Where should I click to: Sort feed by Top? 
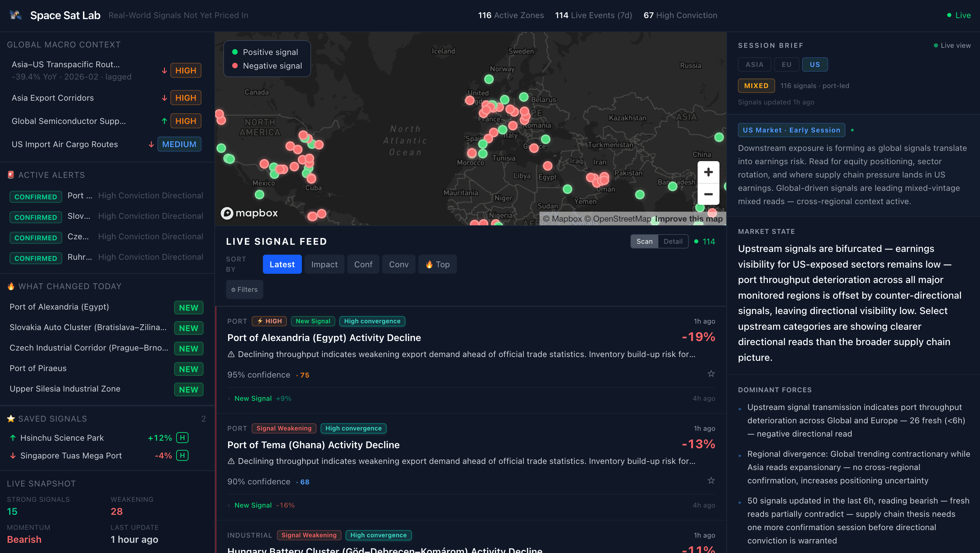tap(437, 264)
